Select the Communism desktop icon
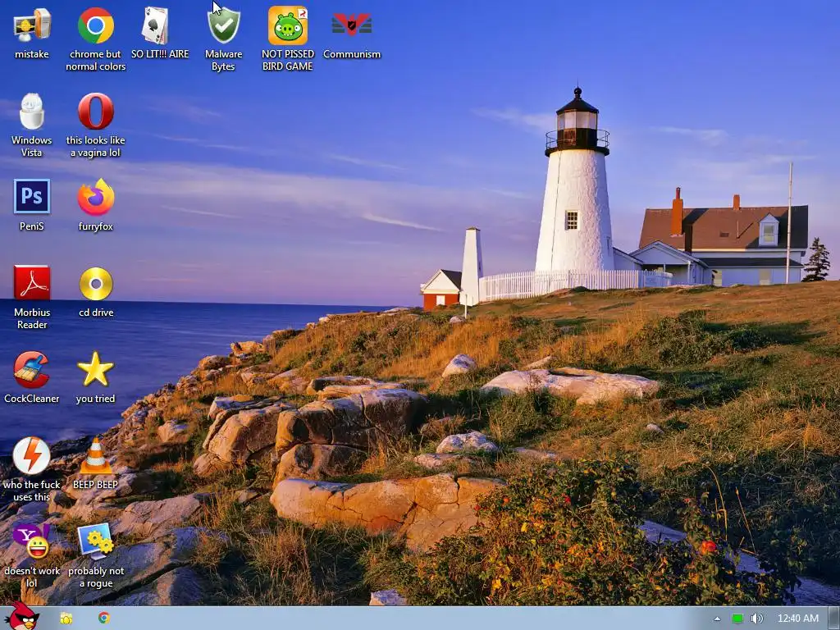 pos(351,25)
